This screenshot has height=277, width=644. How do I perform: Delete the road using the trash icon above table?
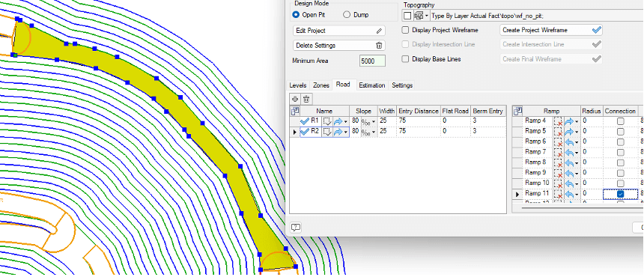[x=306, y=99]
